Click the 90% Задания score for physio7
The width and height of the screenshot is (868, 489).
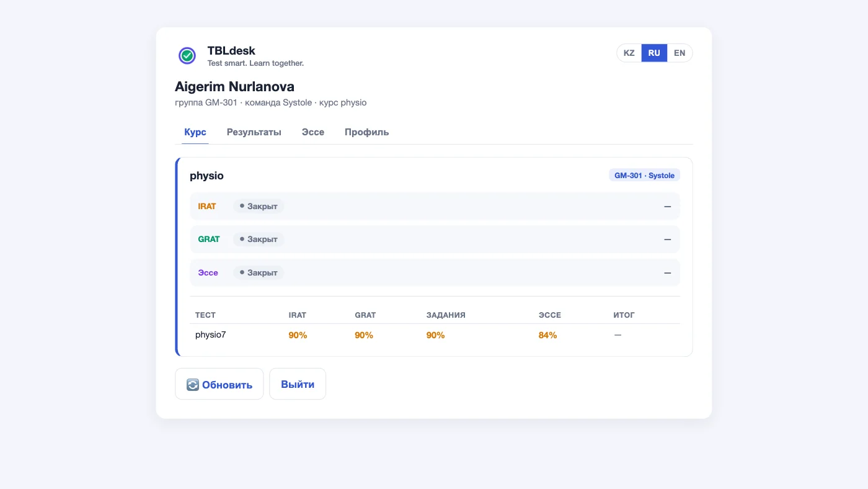436,335
